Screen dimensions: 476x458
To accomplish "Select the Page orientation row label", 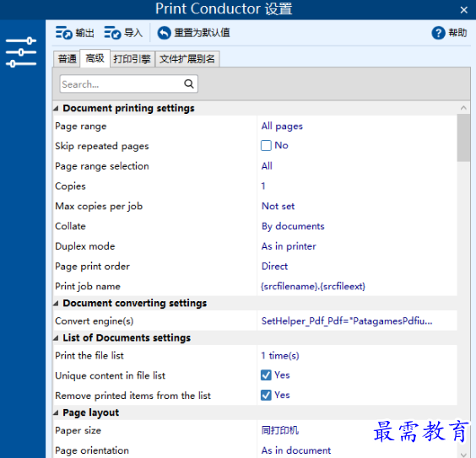I will tap(92, 450).
